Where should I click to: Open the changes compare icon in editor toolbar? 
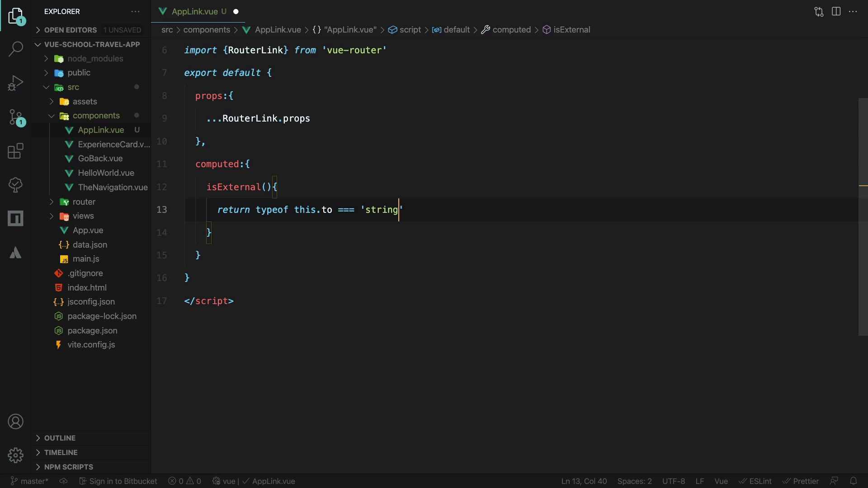click(819, 12)
